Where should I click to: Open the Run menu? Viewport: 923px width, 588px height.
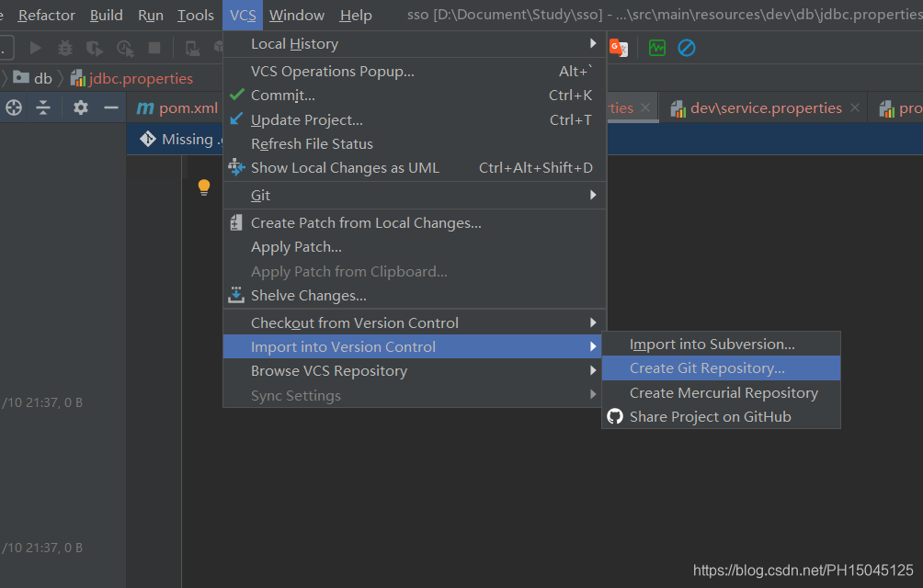(x=151, y=16)
